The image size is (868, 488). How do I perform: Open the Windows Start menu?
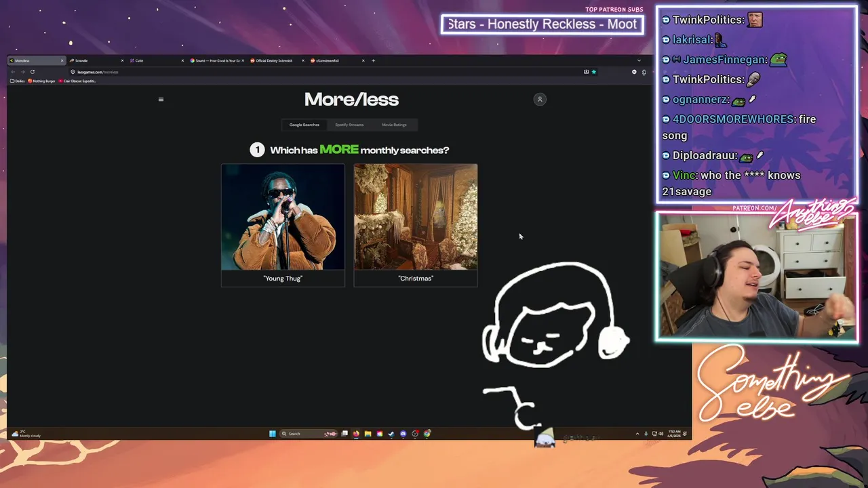(x=273, y=434)
